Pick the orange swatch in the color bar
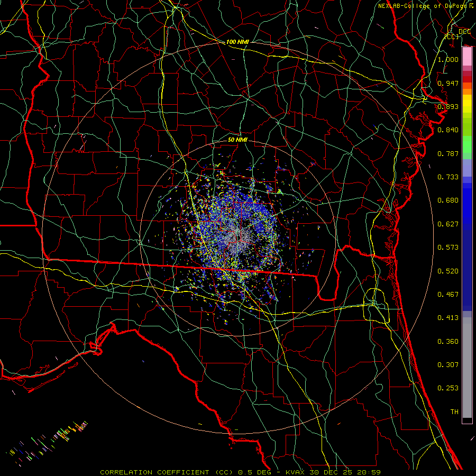 pos(467,91)
